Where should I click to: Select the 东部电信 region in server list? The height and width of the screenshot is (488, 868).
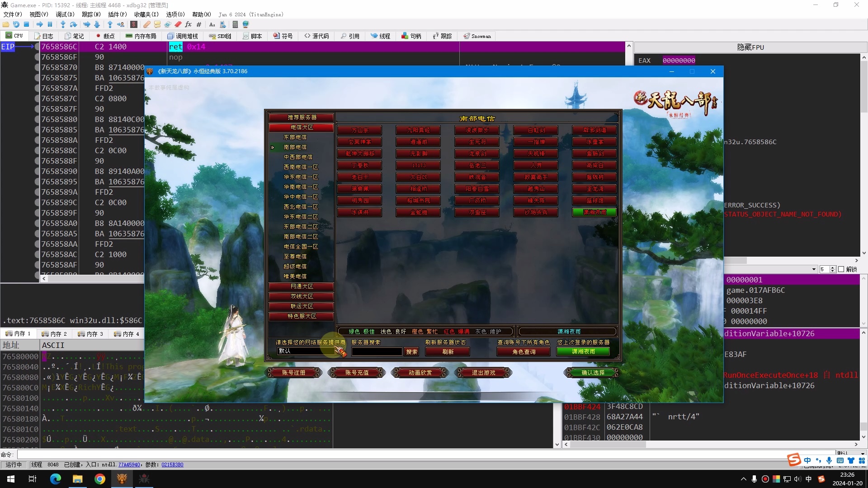click(x=295, y=137)
